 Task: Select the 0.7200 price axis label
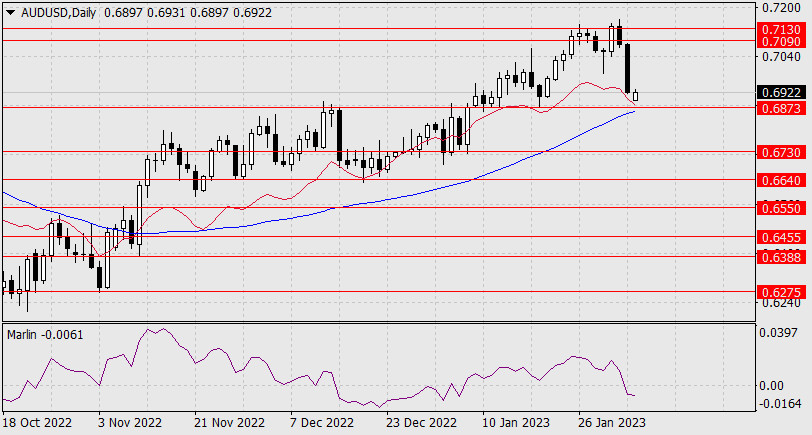[x=776, y=7]
